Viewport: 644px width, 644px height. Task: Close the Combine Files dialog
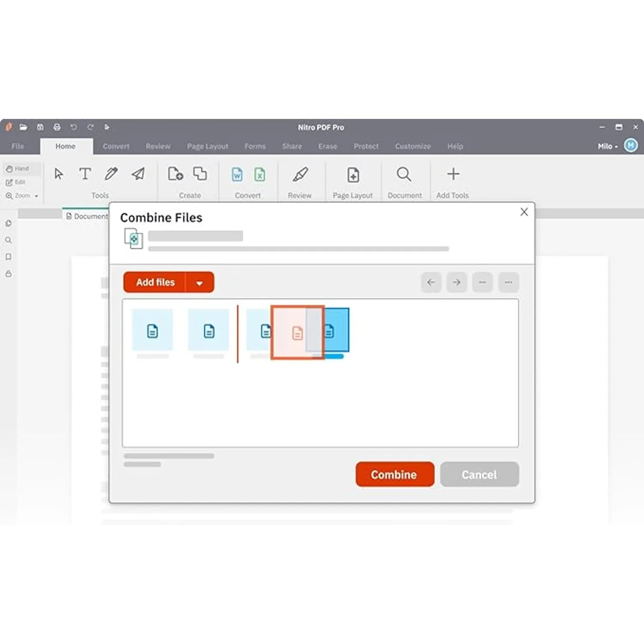pyautogui.click(x=524, y=212)
